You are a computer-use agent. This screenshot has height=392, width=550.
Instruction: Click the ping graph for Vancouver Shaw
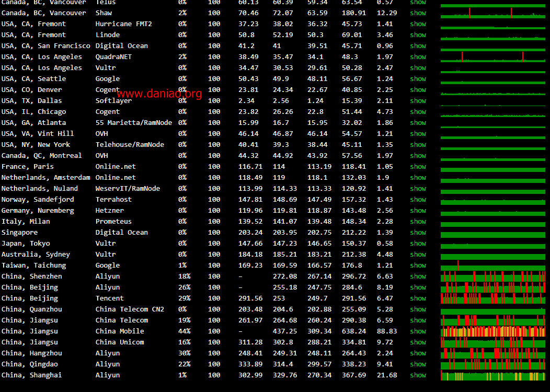click(x=493, y=13)
